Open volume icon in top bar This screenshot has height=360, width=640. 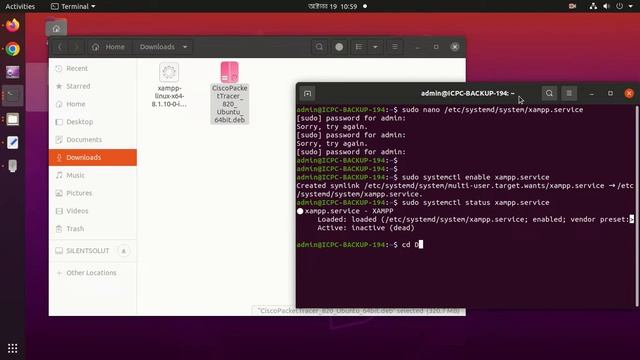click(607, 6)
